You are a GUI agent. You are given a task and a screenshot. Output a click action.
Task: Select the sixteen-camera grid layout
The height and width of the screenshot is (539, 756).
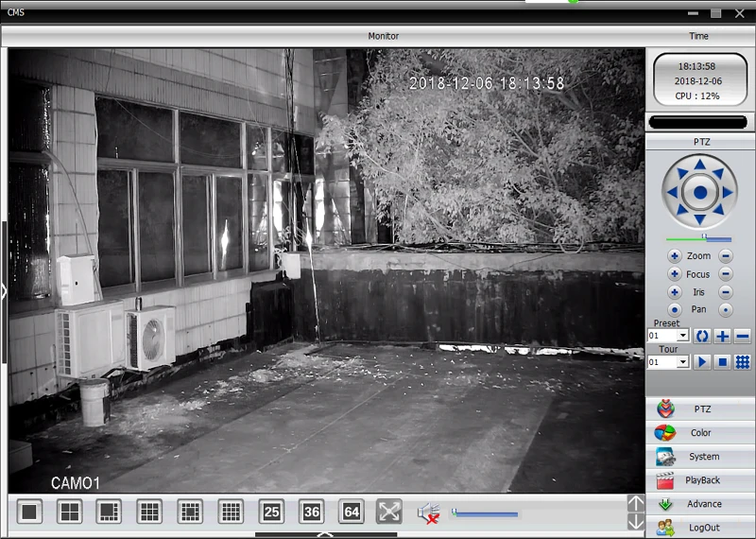(231, 512)
